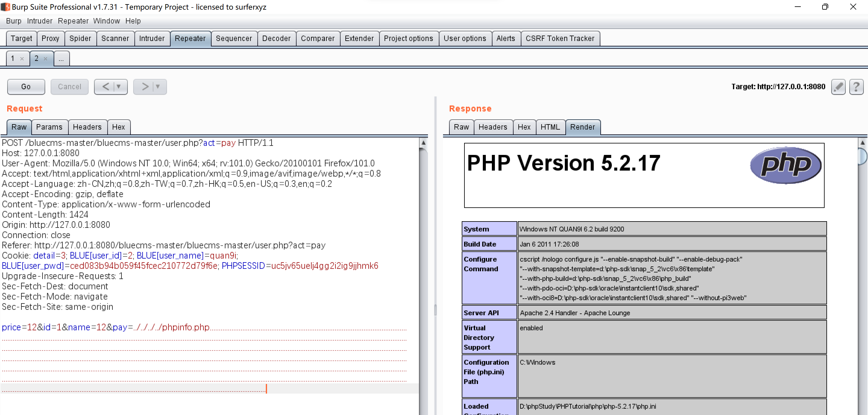Open history dropdown next to back arrow
The image size is (868, 415).
[119, 87]
